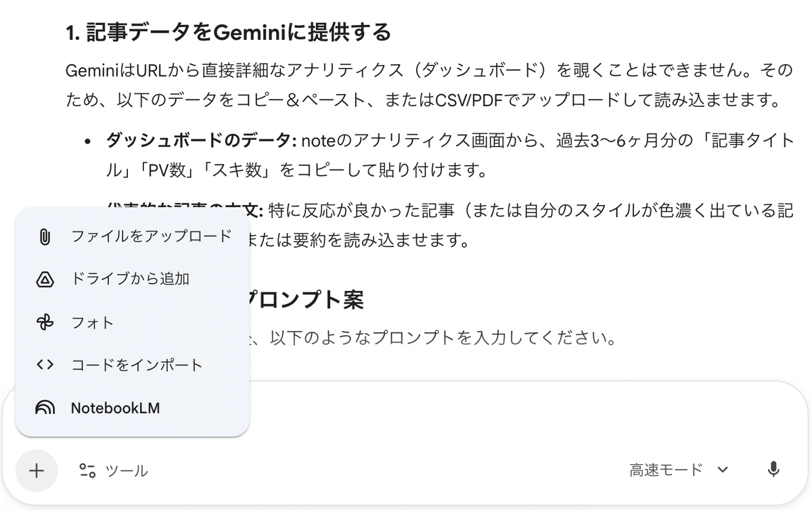812x511 pixels.
Task: Choose コードをインポート option text
Action: [137, 365]
